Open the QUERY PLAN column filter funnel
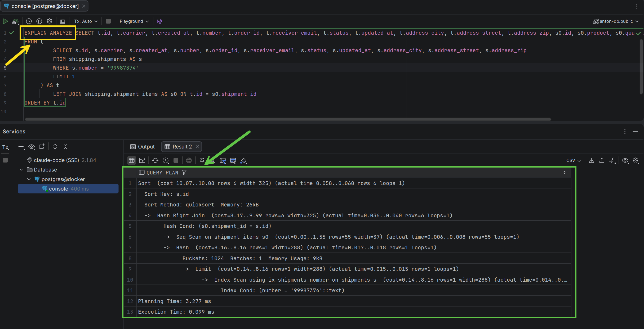The width and height of the screenshot is (644, 329). point(184,173)
